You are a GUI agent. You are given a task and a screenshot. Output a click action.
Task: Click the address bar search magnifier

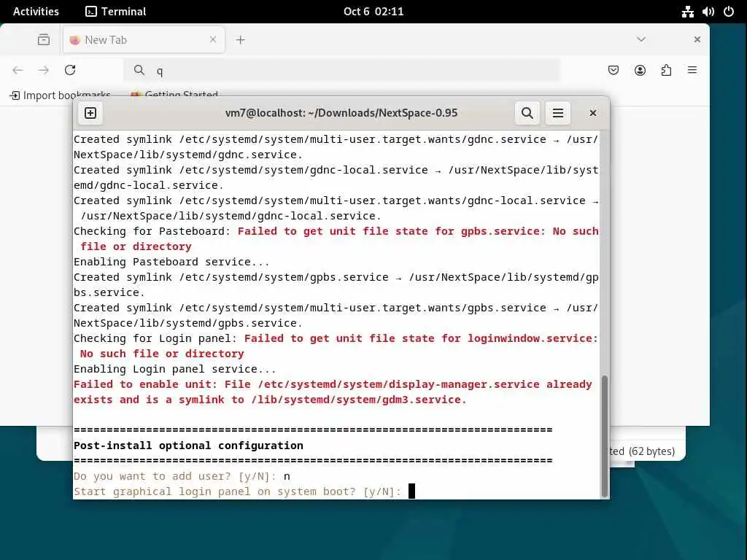point(139,71)
